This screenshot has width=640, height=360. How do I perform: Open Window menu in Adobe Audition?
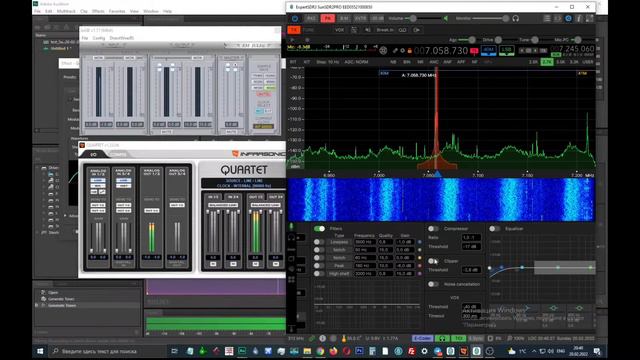coord(151,11)
